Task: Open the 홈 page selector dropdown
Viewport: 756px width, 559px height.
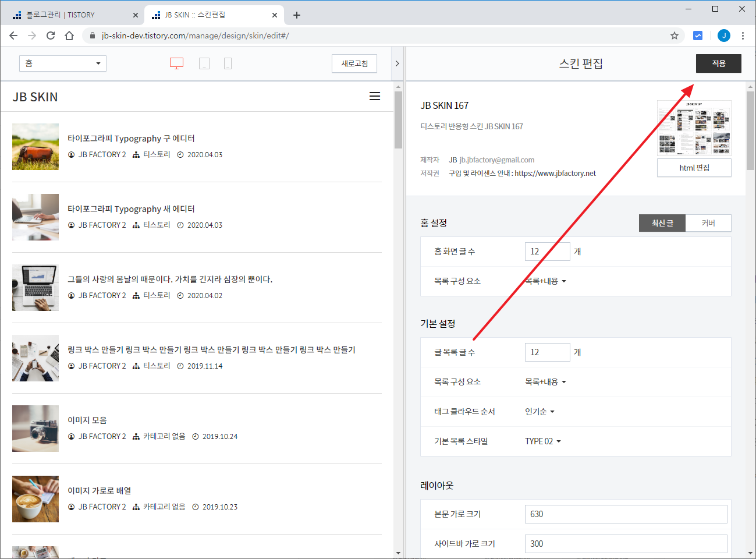Action: tap(63, 63)
